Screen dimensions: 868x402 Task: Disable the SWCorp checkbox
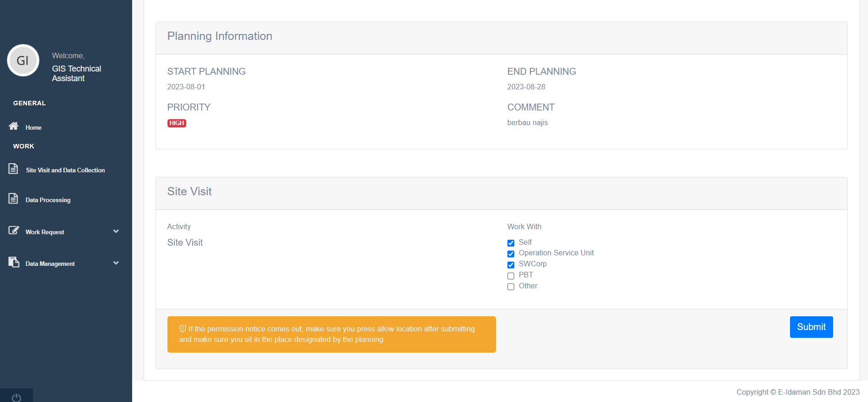coord(511,265)
